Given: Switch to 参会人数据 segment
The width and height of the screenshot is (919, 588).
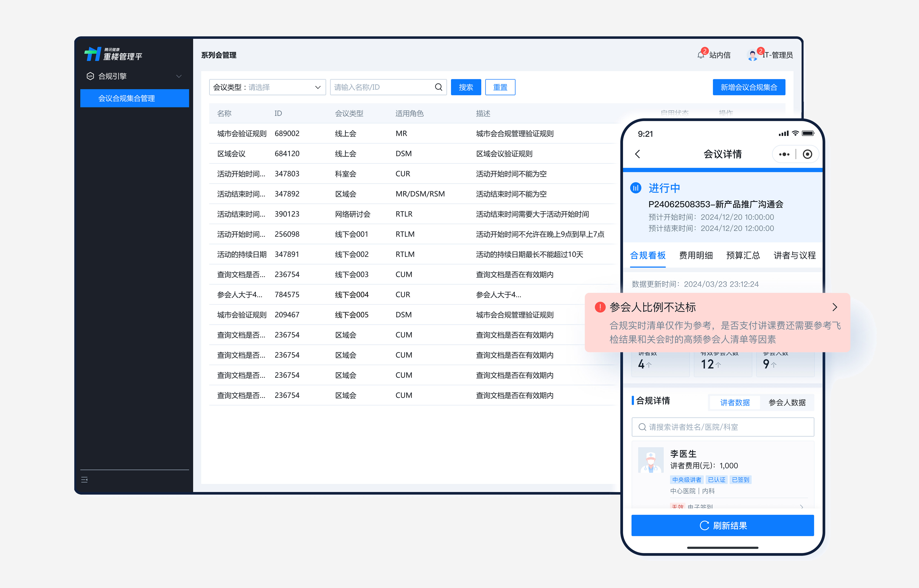Looking at the screenshot, I should pyautogui.click(x=787, y=403).
